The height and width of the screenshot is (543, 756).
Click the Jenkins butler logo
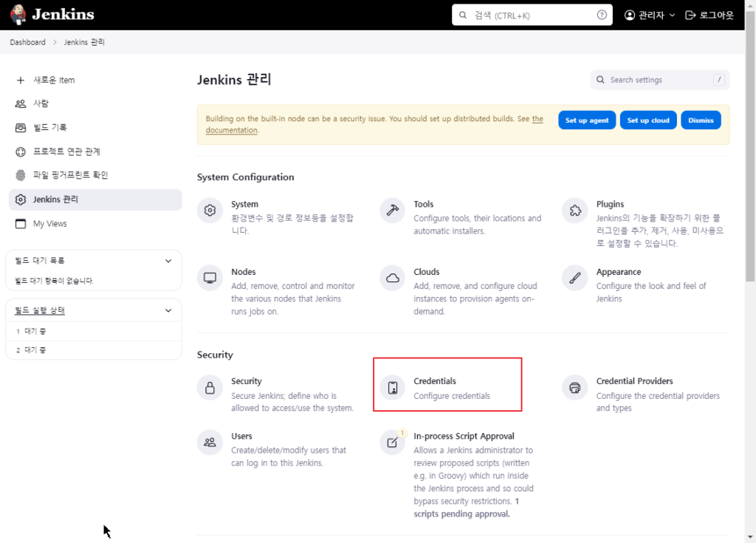(18, 15)
